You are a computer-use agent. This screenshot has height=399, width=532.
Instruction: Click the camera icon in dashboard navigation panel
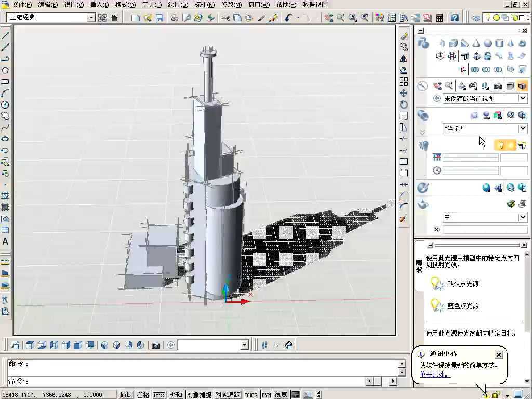(x=498, y=86)
